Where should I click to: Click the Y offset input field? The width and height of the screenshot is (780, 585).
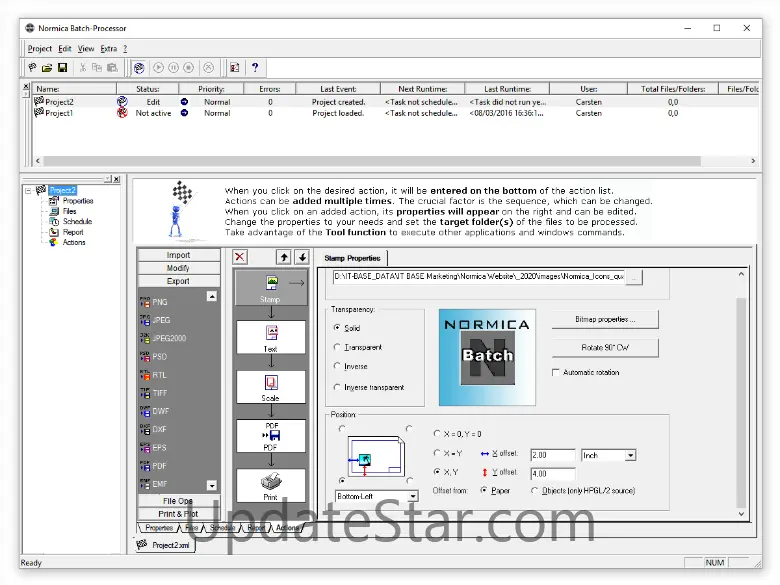pyautogui.click(x=553, y=474)
